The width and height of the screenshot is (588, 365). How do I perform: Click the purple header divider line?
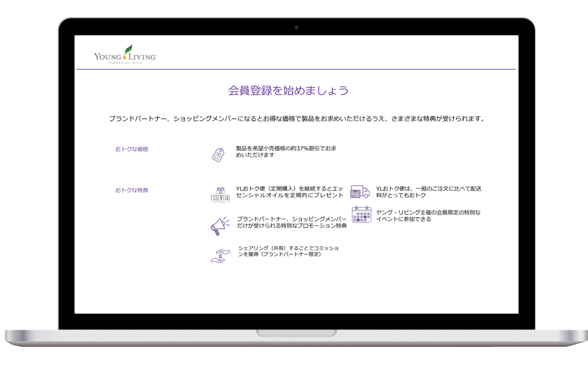pos(296,69)
